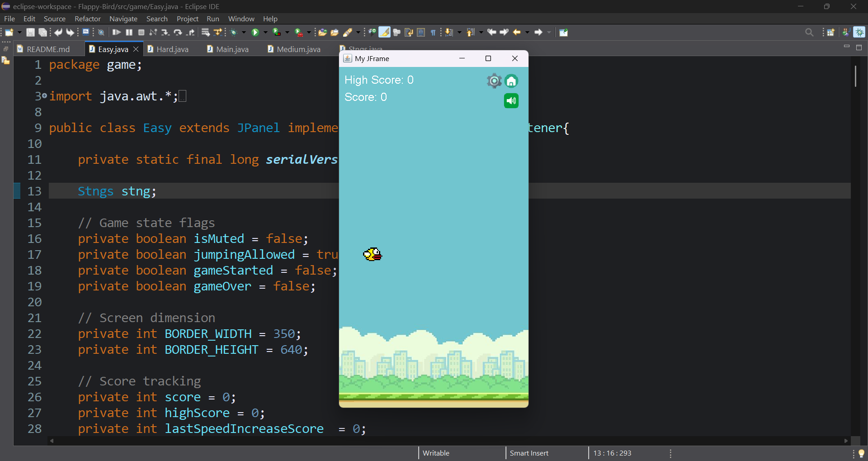Open the game settings gear icon
868x461 pixels.
pos(494,81)
